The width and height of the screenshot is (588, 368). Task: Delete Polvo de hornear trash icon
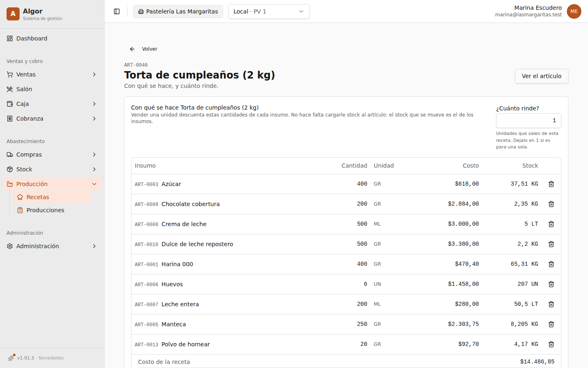[551, 344]
